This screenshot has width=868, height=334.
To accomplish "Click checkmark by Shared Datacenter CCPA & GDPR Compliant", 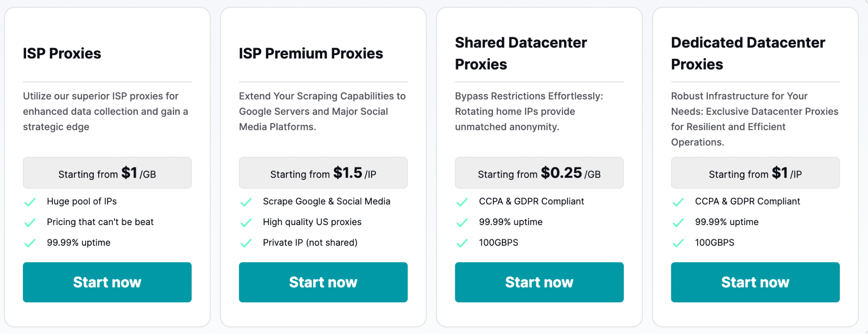I will pos(462,202).
